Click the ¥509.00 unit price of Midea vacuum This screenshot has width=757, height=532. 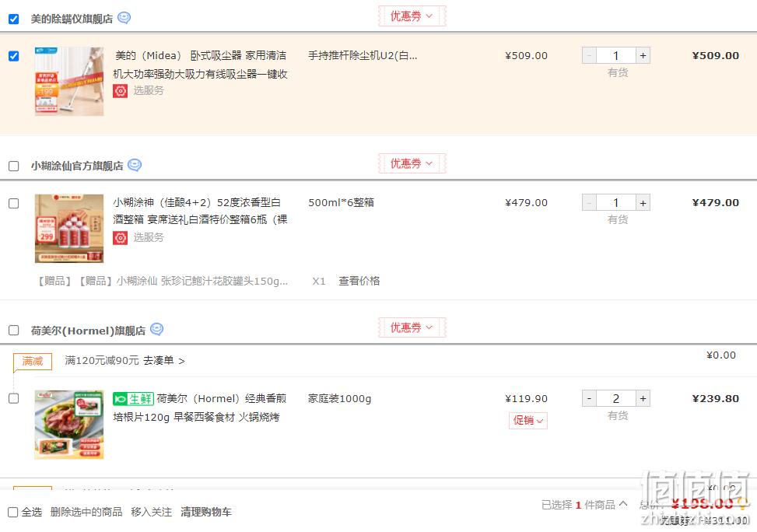pyautogui.click(x=526, y=55)
